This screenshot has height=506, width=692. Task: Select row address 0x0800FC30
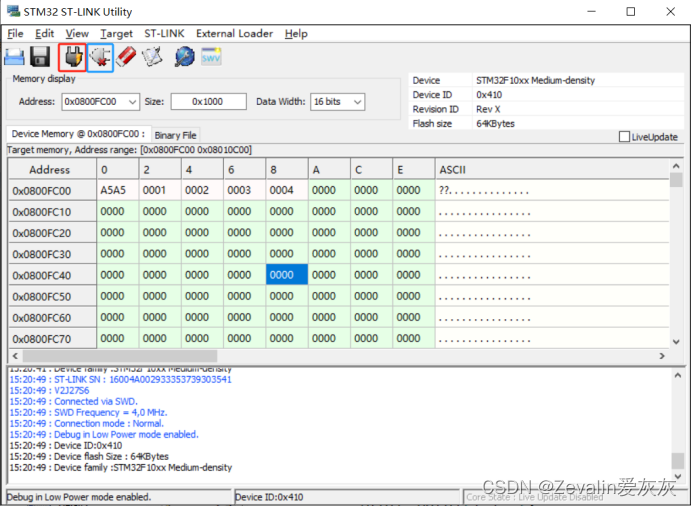(x=52, y=254)
